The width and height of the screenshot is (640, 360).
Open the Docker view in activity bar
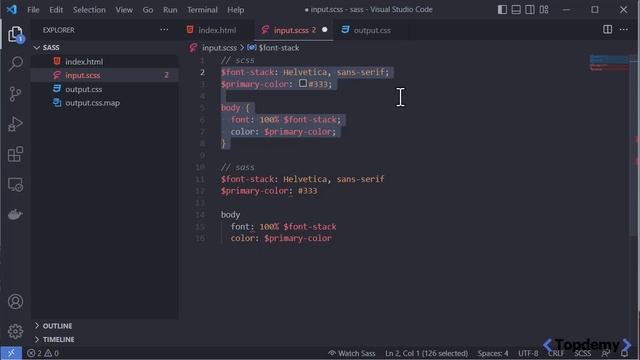16,214
